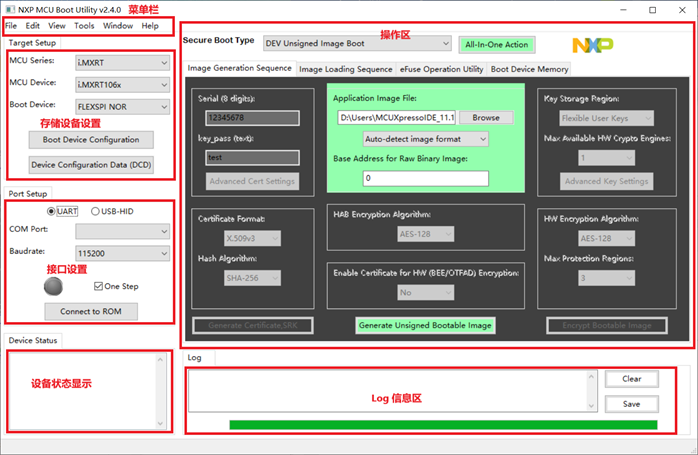698x455 pixels.
Task: Click the Serial (8 digits) field
Action: coord(252,118)
